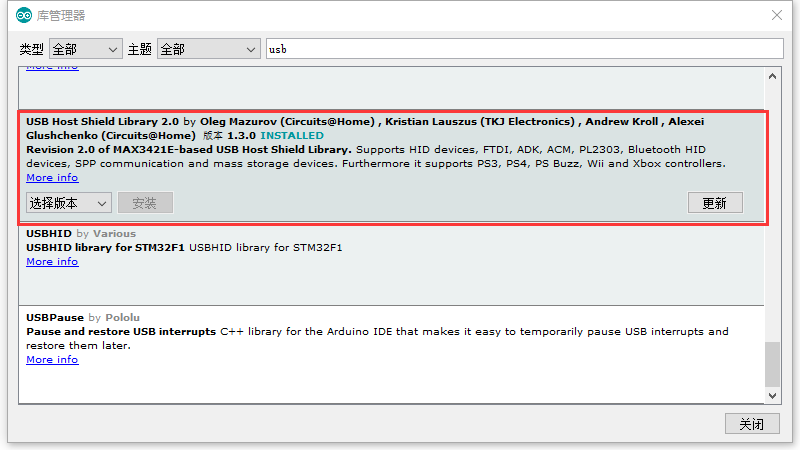Viewport: 800px width, 450px height.
Task: Click USBHID library for STM32F1 description
Action: [184, 247]
